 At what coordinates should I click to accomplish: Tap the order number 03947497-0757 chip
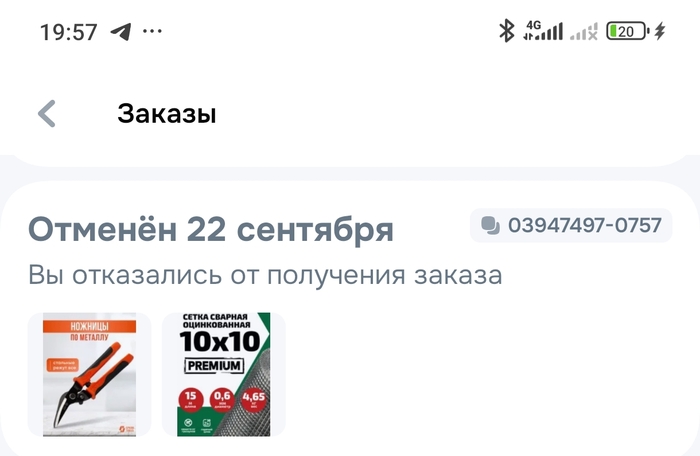571,226
